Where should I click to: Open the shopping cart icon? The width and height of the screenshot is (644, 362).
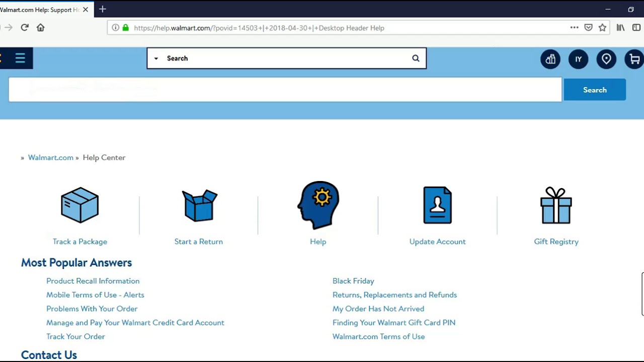634,59
